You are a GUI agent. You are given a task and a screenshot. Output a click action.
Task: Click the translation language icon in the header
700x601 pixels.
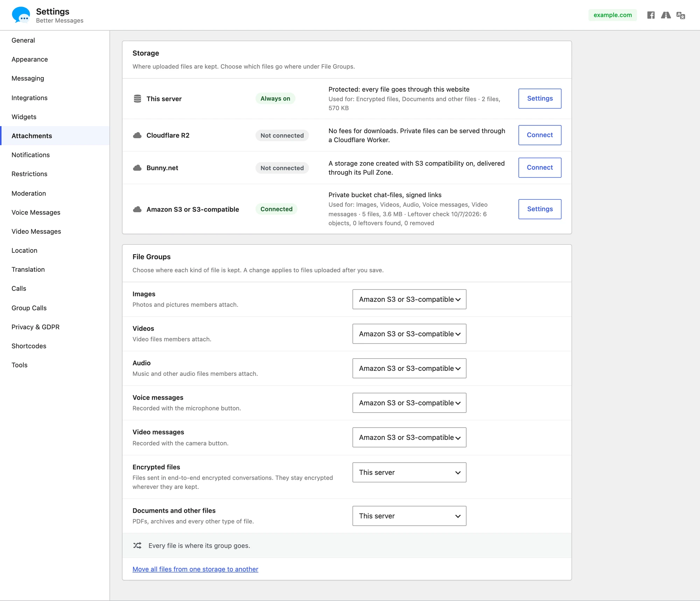click(x=681, y=15)
